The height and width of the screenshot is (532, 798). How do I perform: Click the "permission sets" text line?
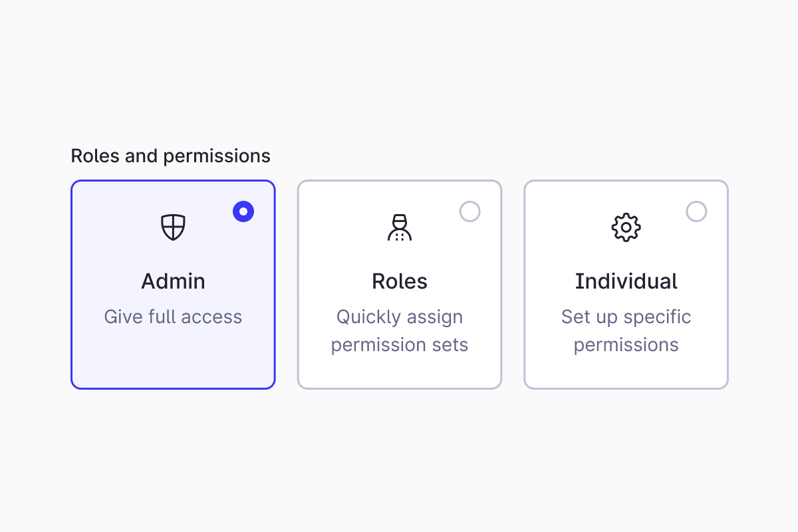(400, 345)
